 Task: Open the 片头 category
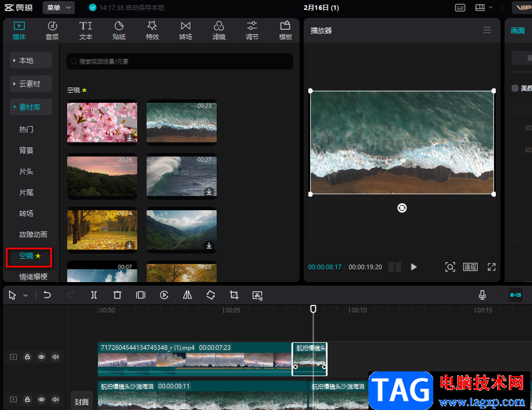(26, 171)
